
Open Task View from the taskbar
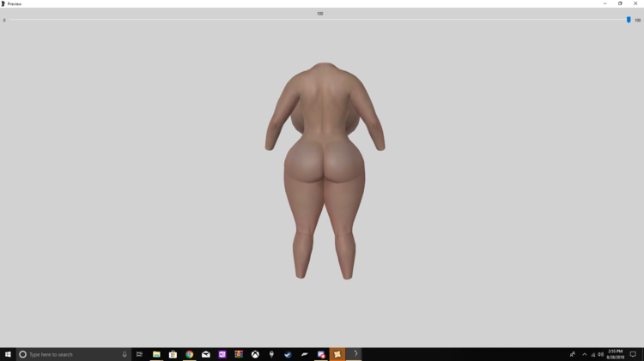pyautogui.click(x=140, y=354)
